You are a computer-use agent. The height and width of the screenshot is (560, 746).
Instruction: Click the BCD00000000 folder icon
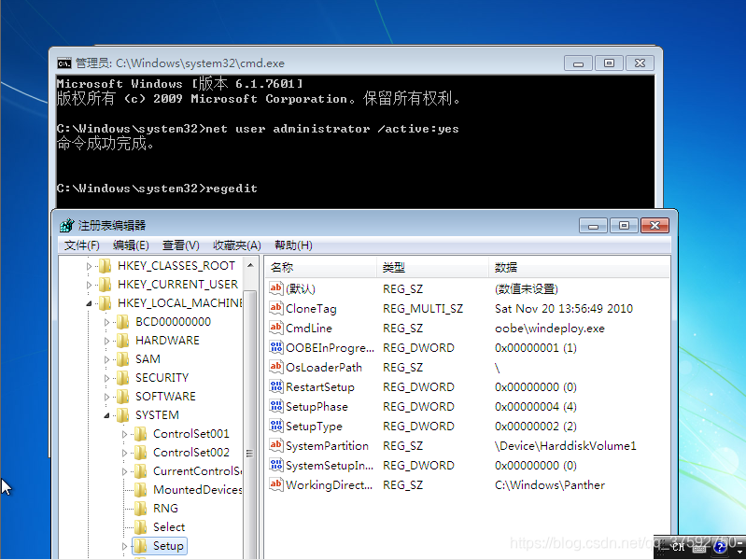[122, 322]
